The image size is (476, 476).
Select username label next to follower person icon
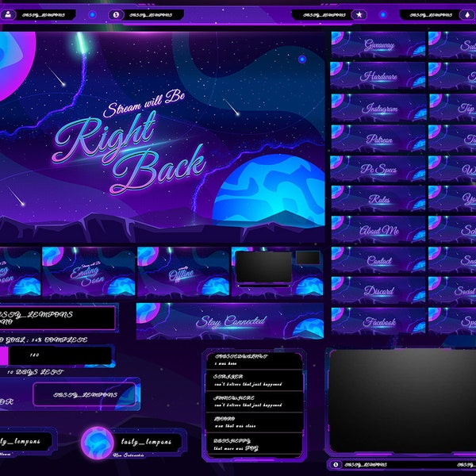point(43,15)
